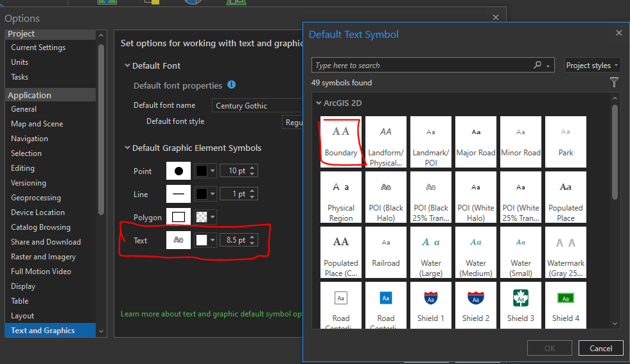Click the search magnifier icon
The height and width of the screenshot is (364, 630).
coord(538,65)
